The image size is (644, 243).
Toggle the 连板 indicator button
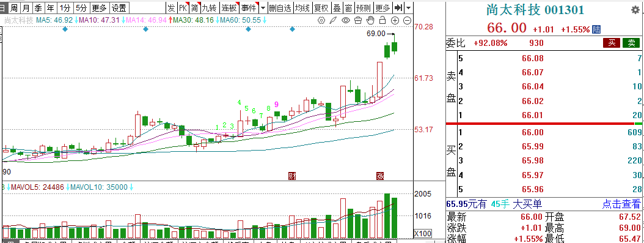point(229,7)
